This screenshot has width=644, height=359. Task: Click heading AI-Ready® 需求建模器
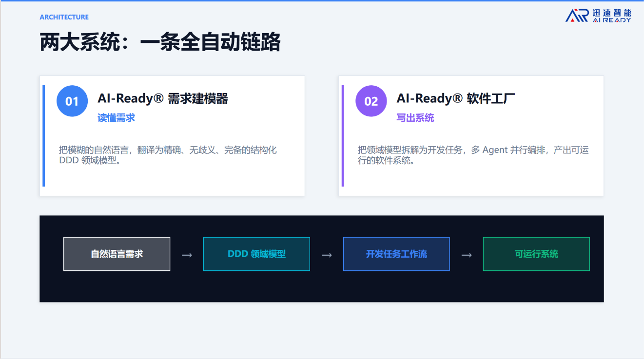pyautogui.click(x=163, y=98)
